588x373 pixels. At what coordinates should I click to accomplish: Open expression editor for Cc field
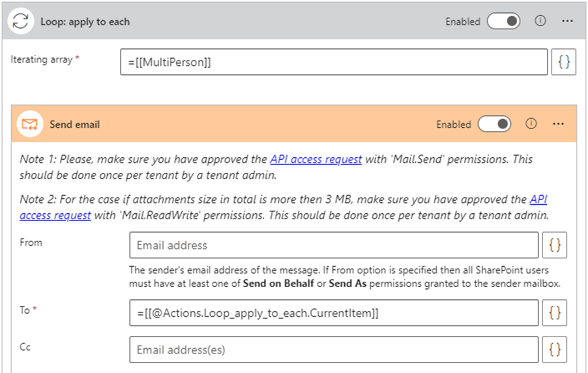tap(555, 350)
